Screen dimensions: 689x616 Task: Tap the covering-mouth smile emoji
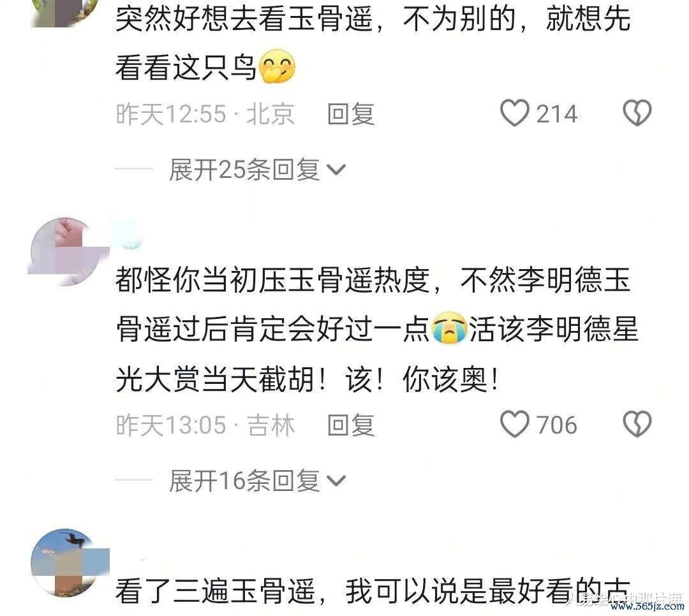coord(277,66)
